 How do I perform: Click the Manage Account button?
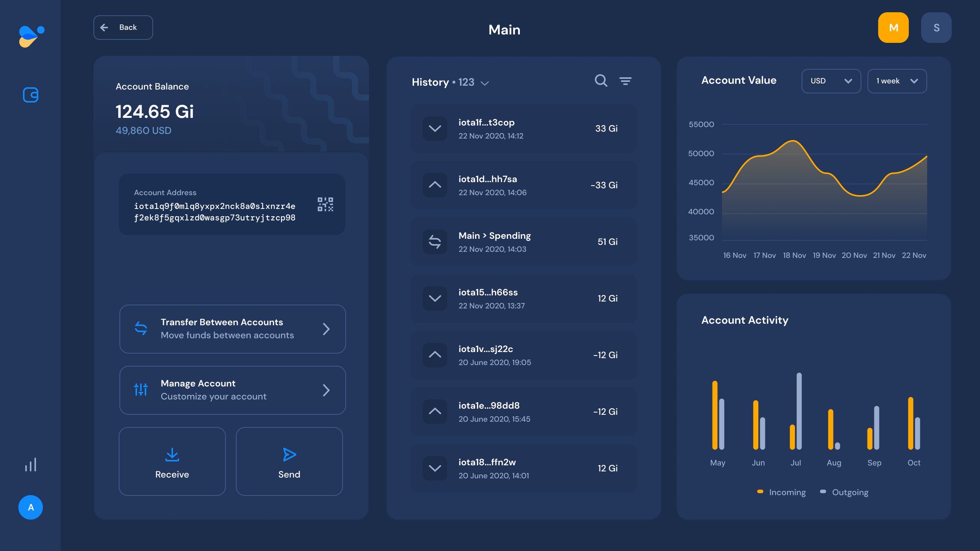tap(232, 390)
